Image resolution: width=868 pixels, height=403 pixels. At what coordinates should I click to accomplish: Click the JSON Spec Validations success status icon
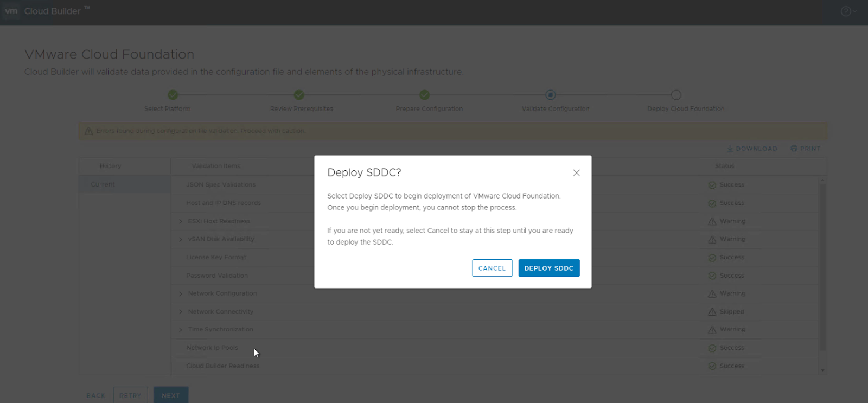(712, 185)
